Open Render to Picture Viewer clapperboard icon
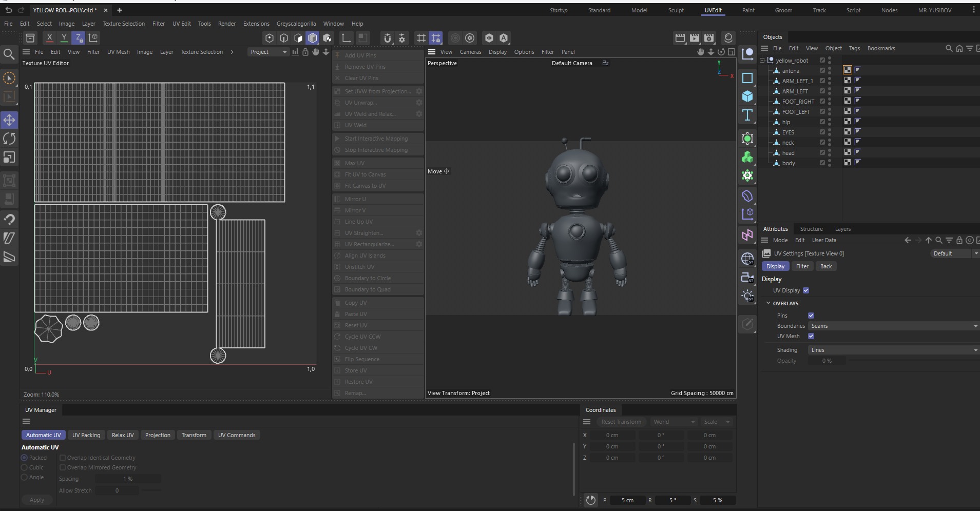 click(695, 38)
